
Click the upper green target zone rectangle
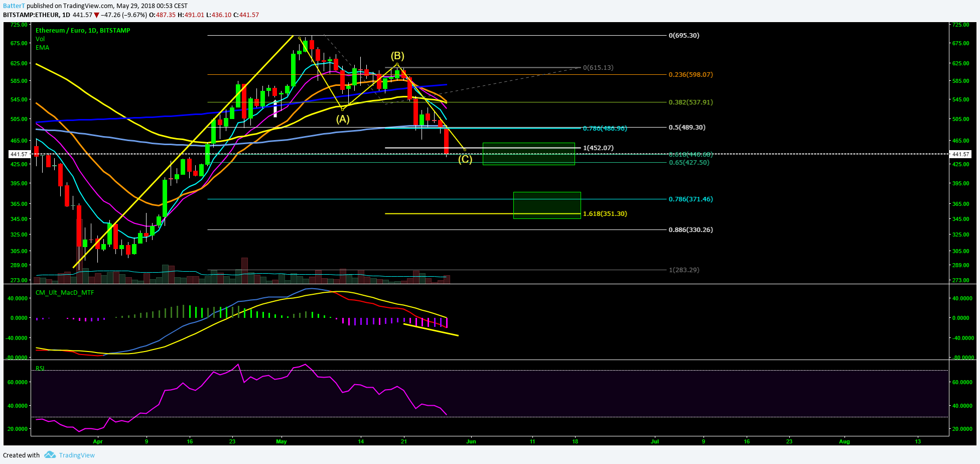(528, 154)
